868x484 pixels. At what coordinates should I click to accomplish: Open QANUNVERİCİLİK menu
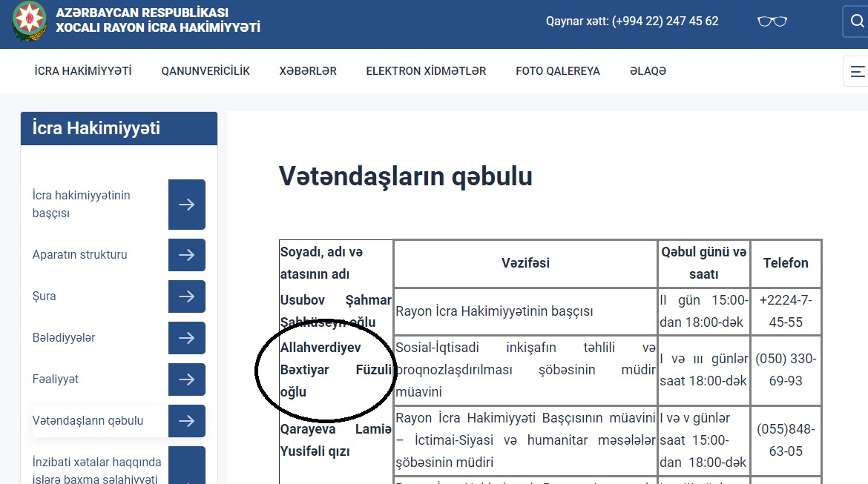[x=206, y=71]
